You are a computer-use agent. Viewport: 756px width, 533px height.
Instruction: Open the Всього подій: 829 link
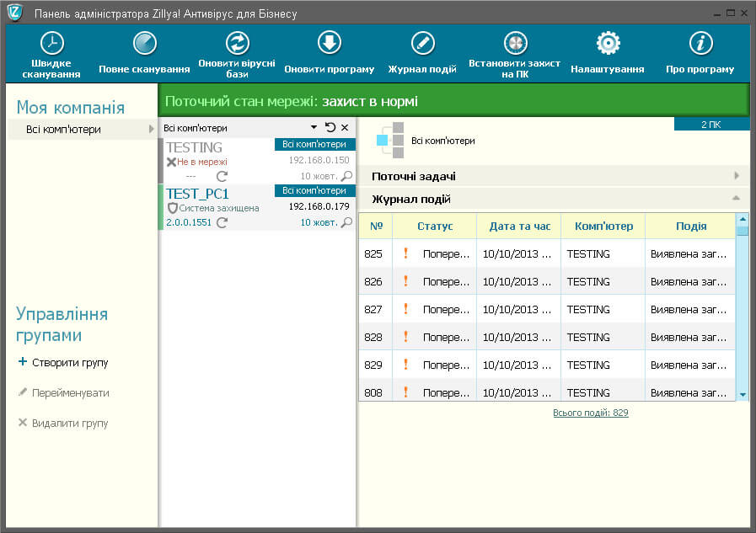(591, 413)
